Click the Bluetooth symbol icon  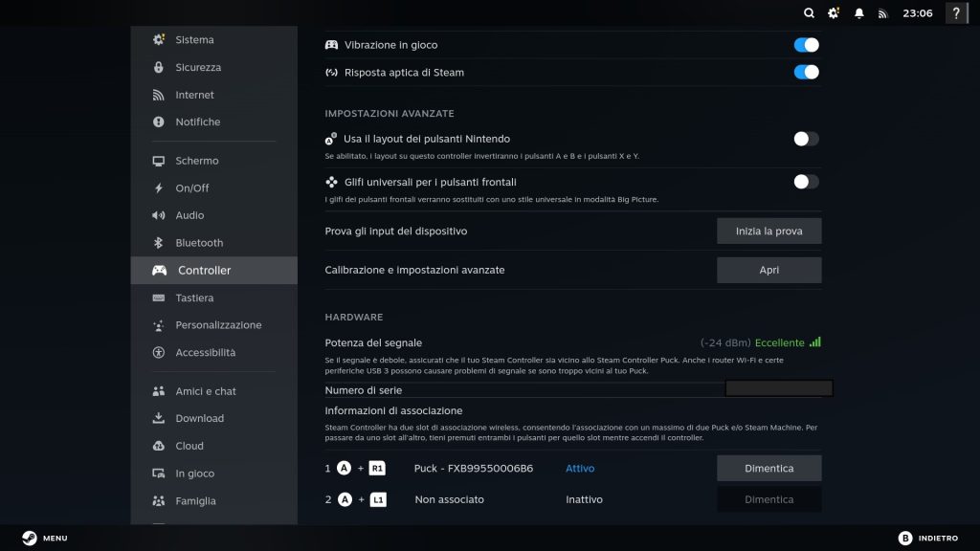coord(159,242)
